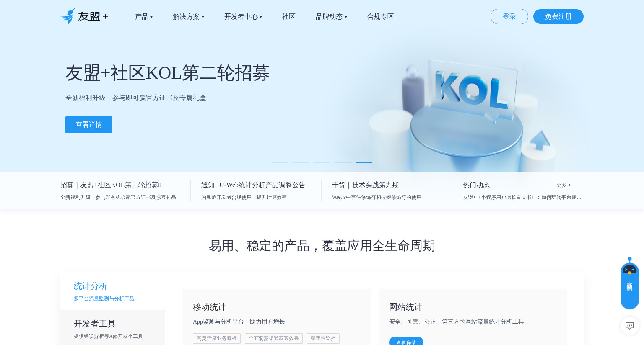Click the code feedback icon button
644x345 pixels.
[x=629, y=325]
